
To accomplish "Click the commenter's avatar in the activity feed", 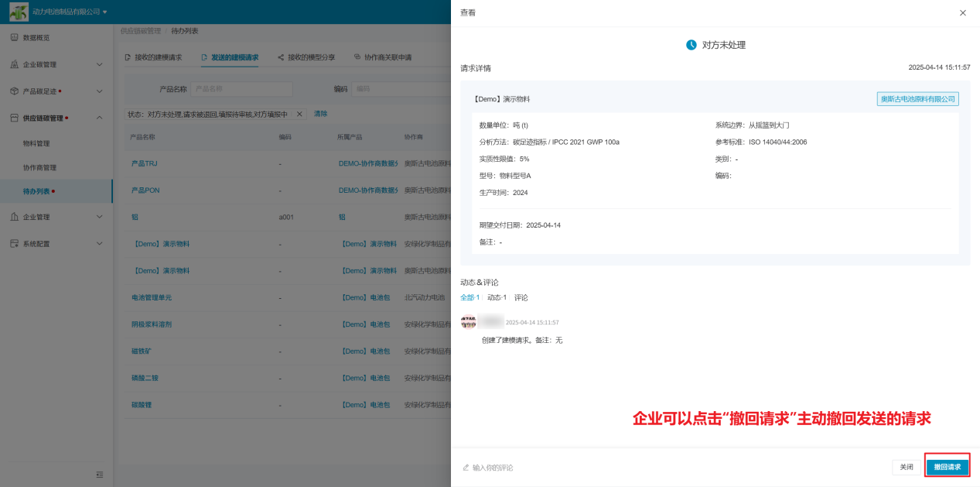I will click(468, 322).
